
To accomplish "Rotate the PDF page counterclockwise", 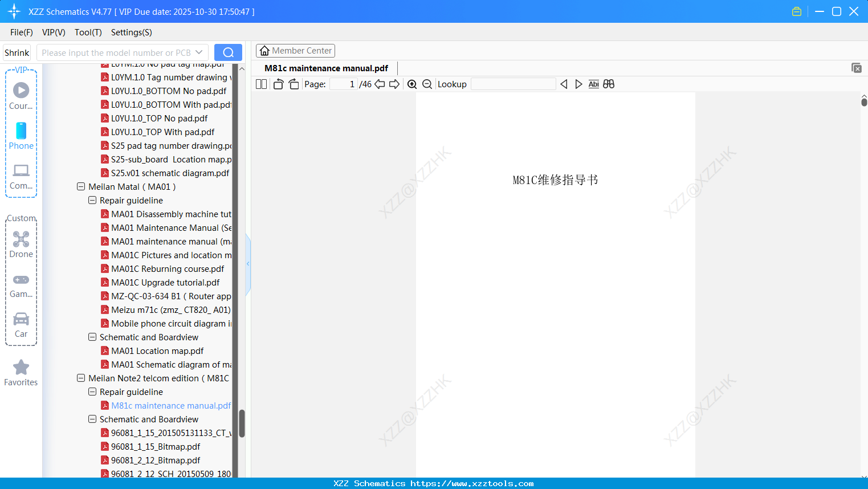I will click(x=278, y=84).
